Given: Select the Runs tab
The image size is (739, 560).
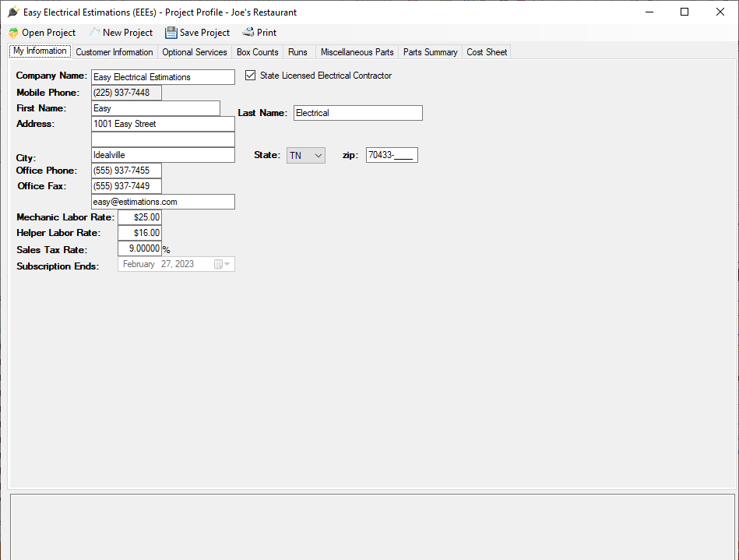Looking at the screenshot, I should 298,52.
